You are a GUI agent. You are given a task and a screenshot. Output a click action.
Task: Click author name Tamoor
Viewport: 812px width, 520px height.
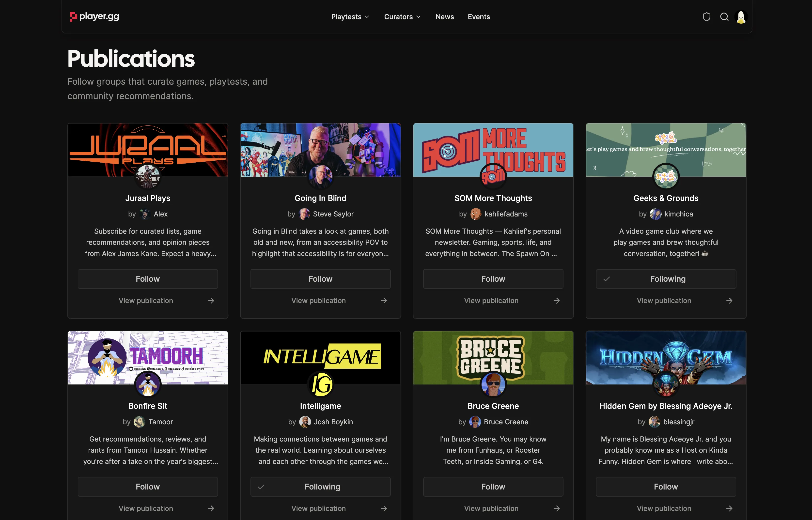[x=160, y=422]
